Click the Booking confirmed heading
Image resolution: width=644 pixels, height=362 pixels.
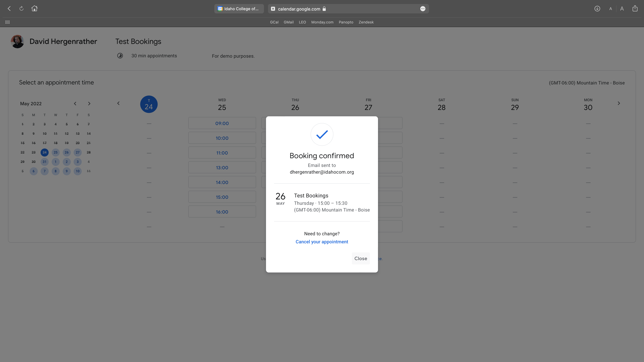coord(322,156)
